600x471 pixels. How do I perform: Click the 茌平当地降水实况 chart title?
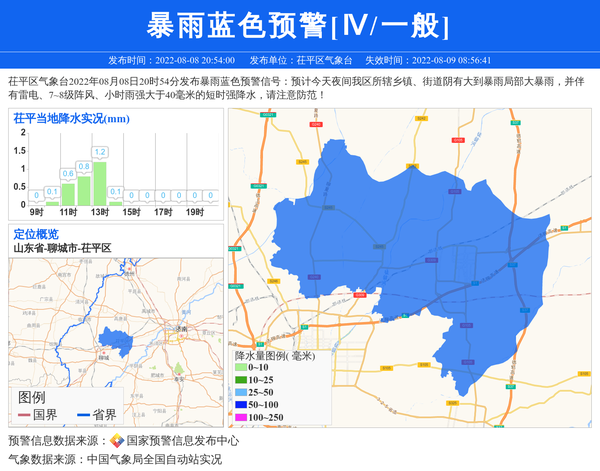tap(71, 119)
